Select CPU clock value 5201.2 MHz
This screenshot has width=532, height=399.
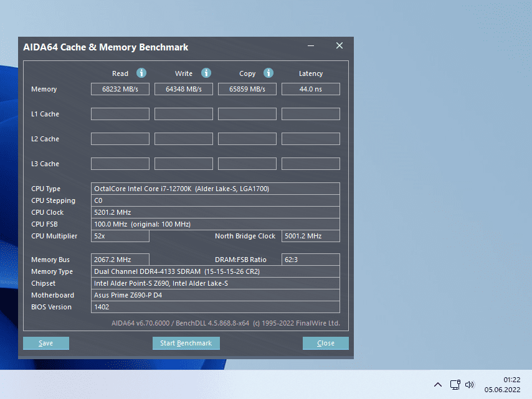click(x=215, y=212)
